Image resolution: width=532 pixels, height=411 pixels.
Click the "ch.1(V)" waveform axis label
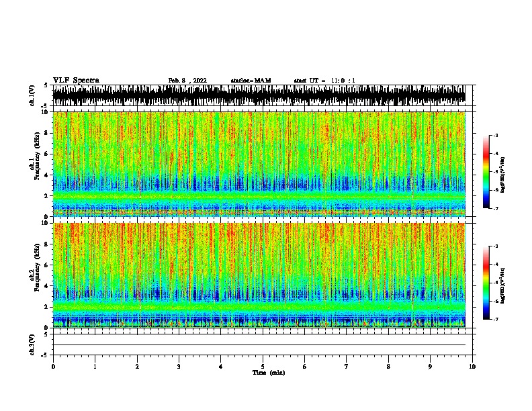coord(32,95)
